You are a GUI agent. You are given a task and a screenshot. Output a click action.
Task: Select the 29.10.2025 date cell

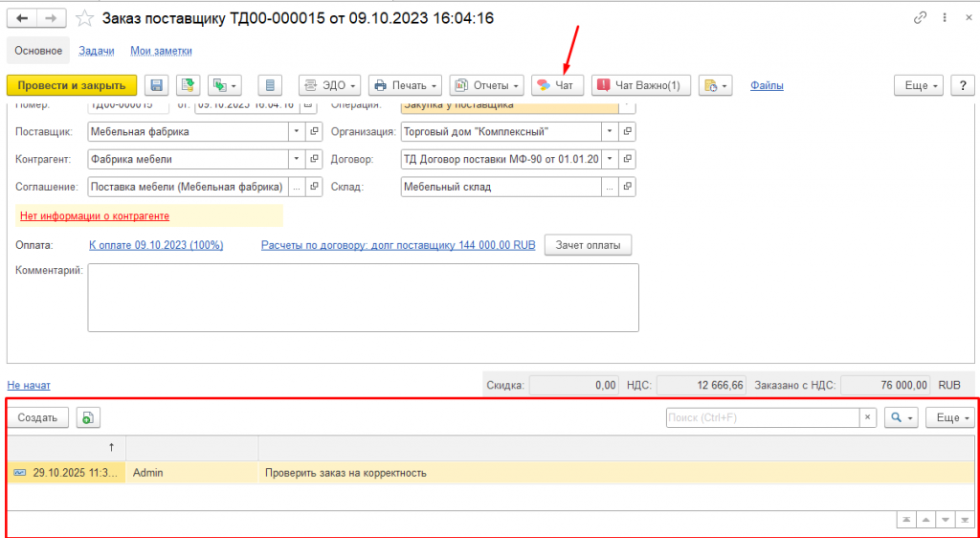(67, 473)
